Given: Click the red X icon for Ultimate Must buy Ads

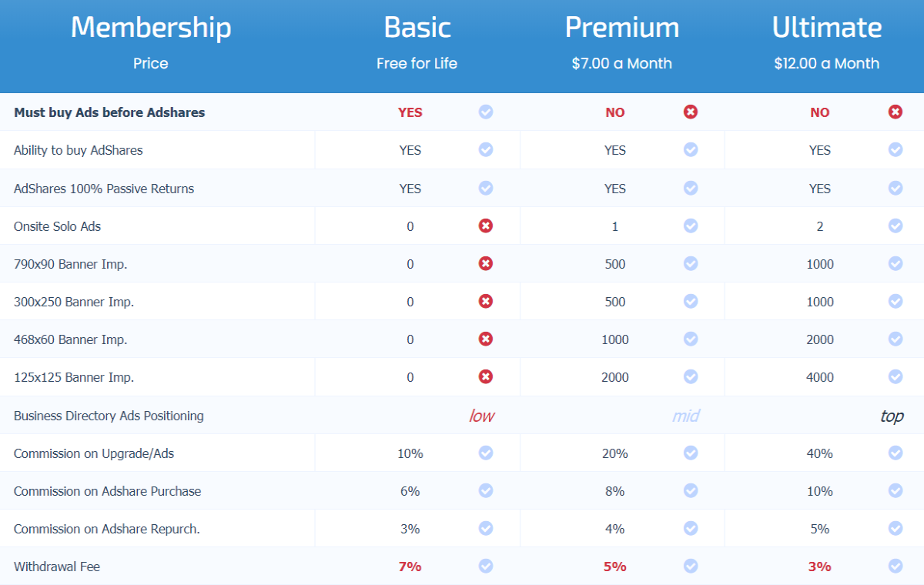Looking at the screenshot, I should (896, 112).
